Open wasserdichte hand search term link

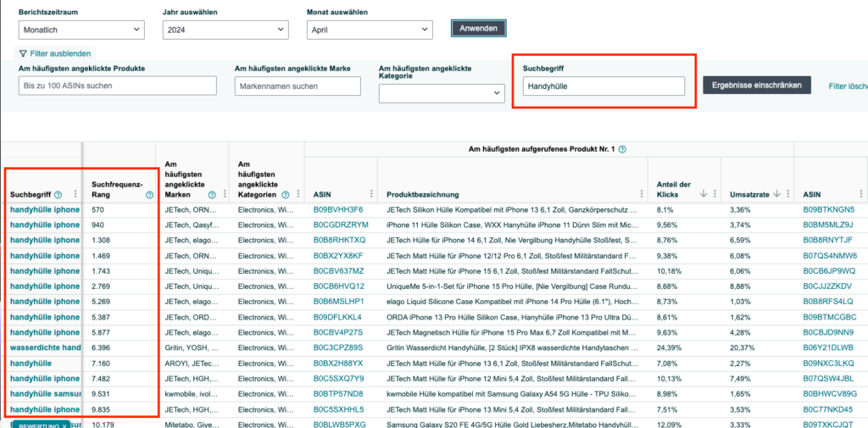(45, 347)
